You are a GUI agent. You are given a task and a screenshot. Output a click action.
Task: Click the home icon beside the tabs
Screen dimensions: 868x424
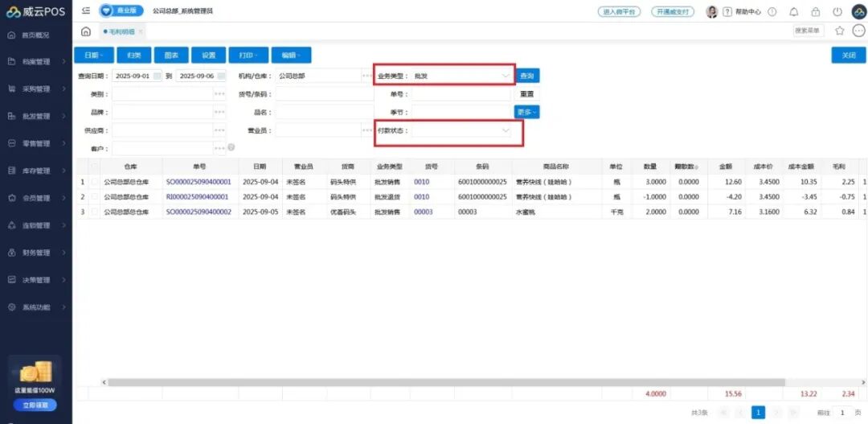[x=86, y=31]
